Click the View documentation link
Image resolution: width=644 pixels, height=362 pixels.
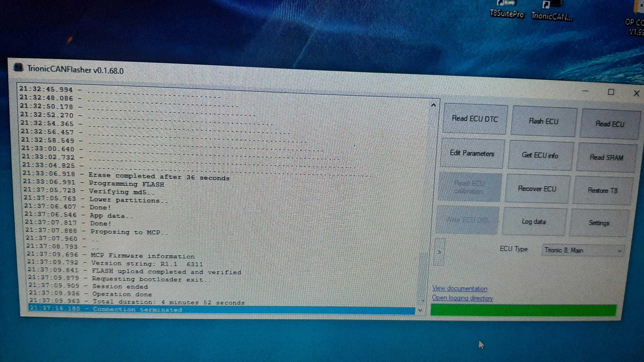click(x=460, y=288)
